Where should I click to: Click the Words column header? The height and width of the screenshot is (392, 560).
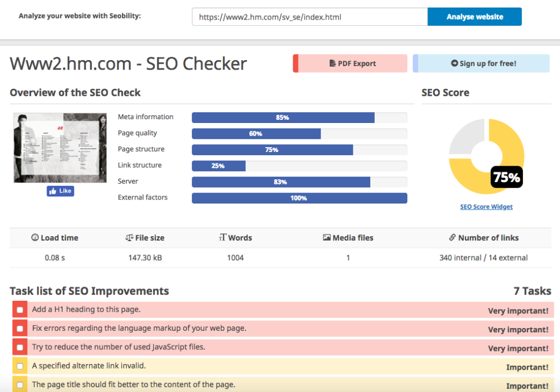pos(235,238)
